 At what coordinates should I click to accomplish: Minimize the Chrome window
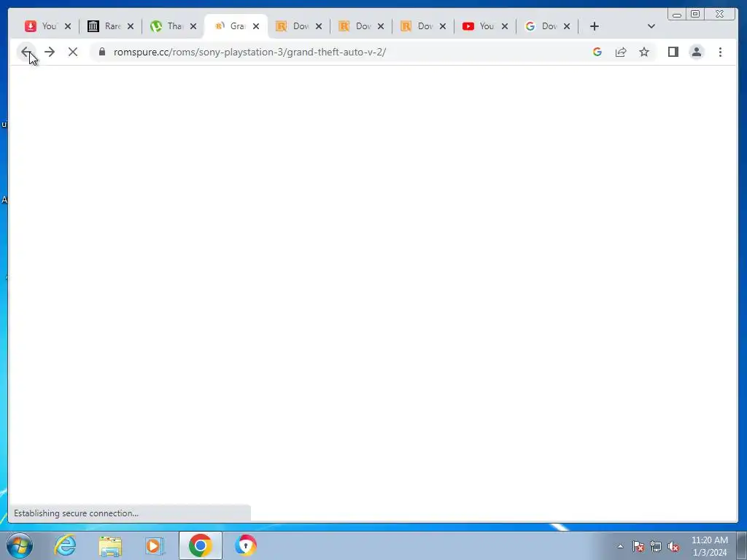(676, 15)
